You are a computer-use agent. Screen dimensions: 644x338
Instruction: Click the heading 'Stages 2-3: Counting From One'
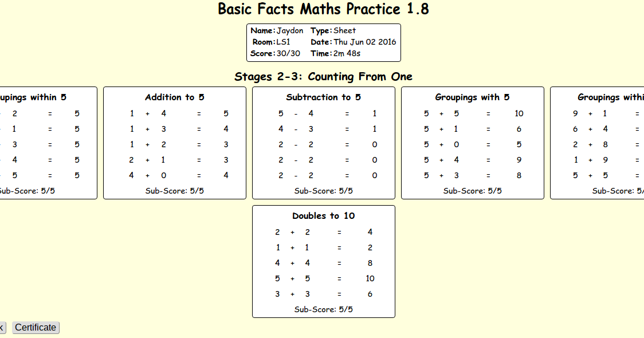coord(323,76)
